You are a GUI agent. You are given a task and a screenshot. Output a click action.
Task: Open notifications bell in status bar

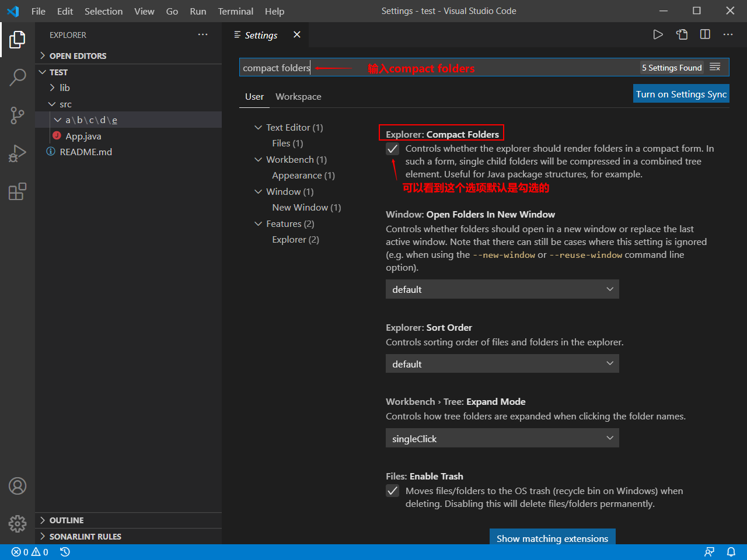click(731, 552)
